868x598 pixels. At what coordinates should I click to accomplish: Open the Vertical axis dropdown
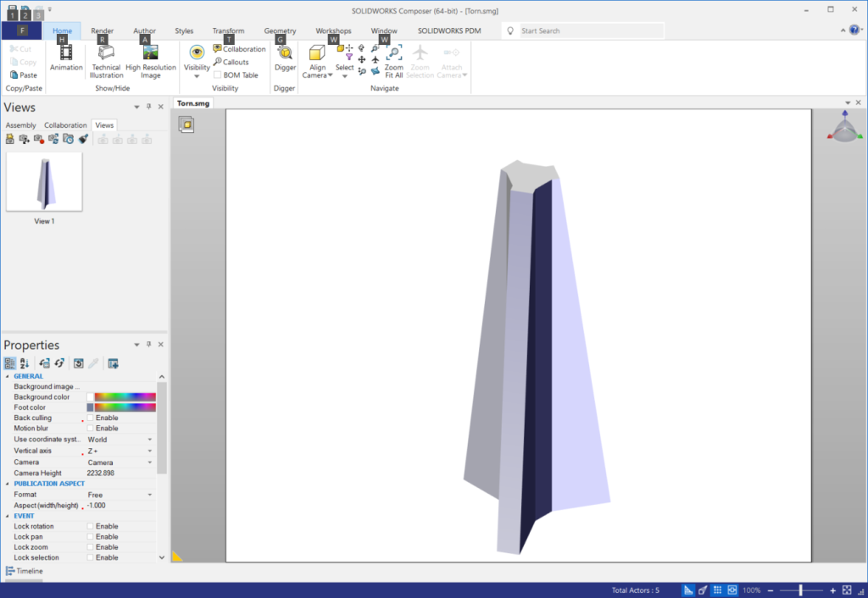[149, 451]
